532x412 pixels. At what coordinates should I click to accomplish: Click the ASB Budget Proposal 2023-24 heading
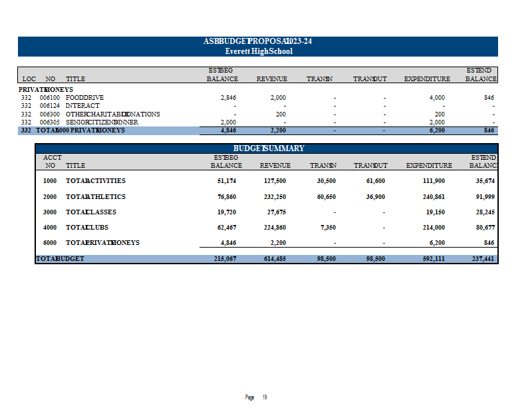[257, 41]
